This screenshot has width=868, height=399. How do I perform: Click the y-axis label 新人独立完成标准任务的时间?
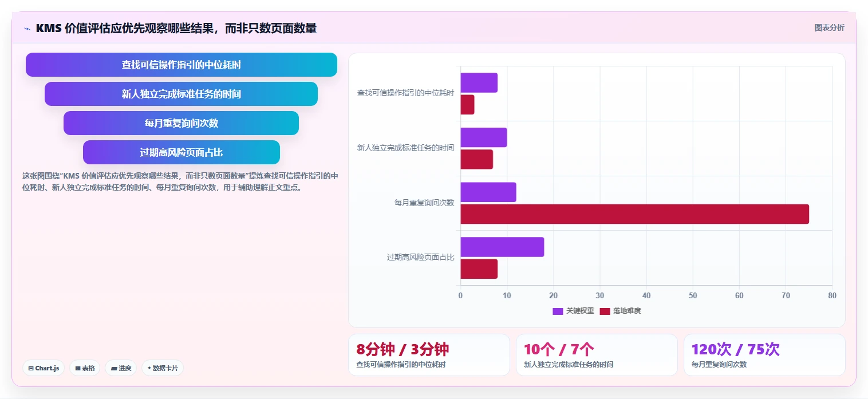tap(405, 148)
